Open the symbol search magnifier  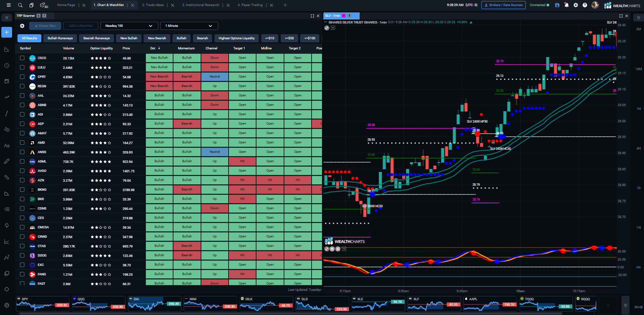tap(20, 5)
